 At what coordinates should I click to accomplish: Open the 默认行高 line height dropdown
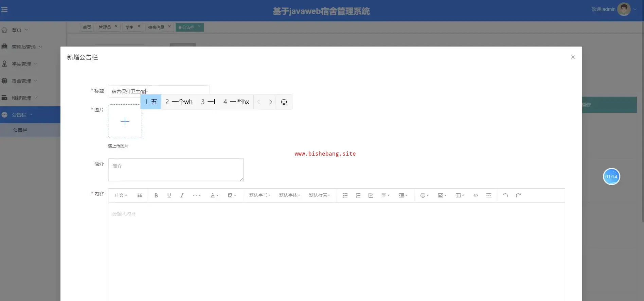point(319,195)
